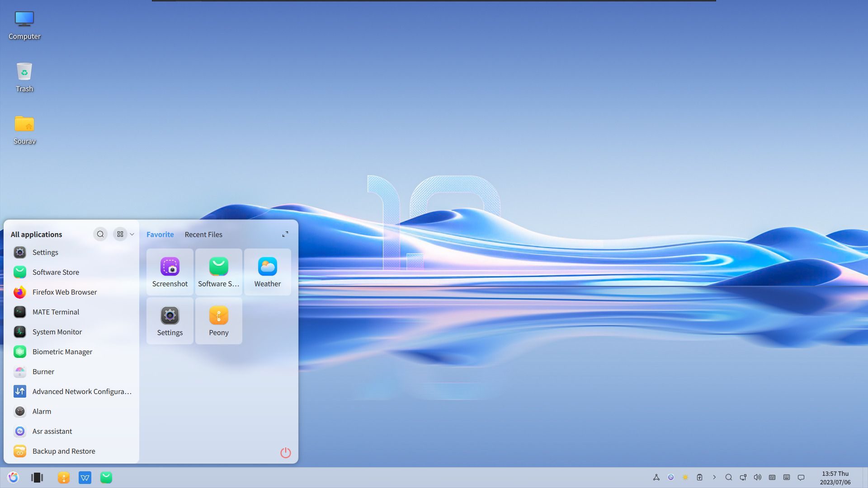Click the Burner app icon
Viewport: 868px width, 488px height.
coord(20,371)
